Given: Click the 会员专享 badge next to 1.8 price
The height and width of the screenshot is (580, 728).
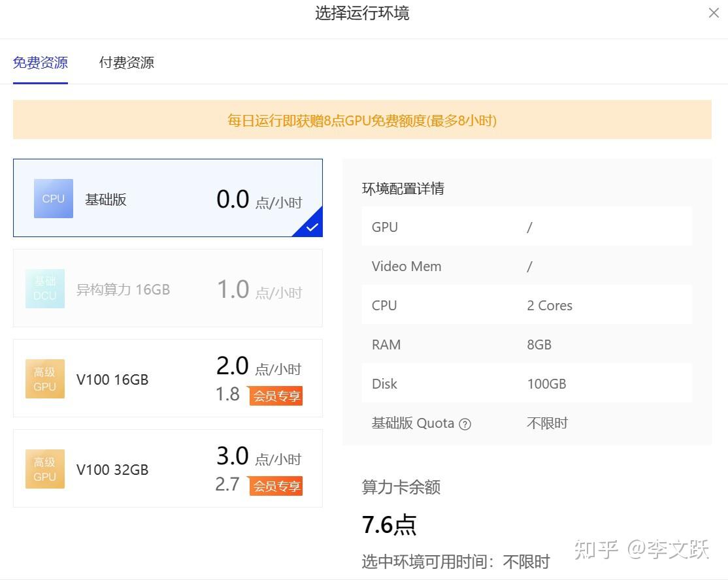Looking at the screenshot, I should pos(276,396).
